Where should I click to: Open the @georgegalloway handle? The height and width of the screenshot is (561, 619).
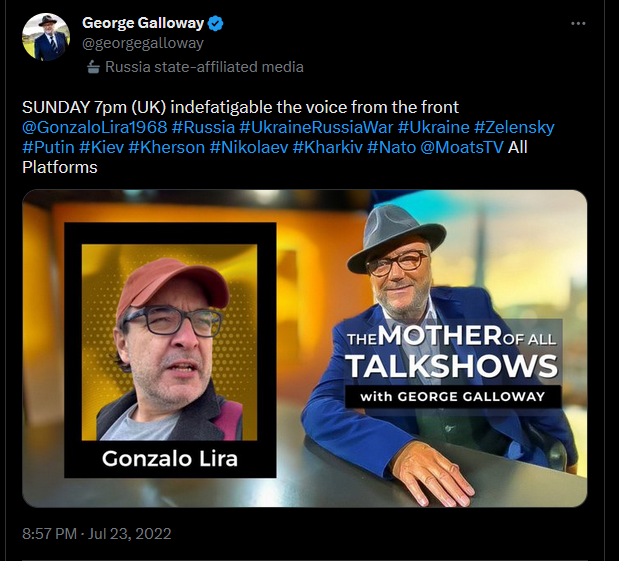tap(143, 43)
